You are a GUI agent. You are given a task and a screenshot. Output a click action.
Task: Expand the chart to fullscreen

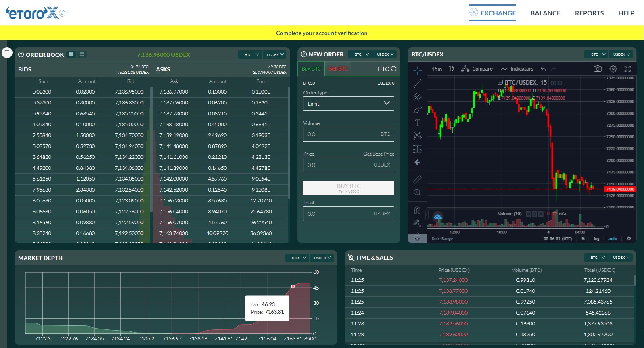[627, 69]
